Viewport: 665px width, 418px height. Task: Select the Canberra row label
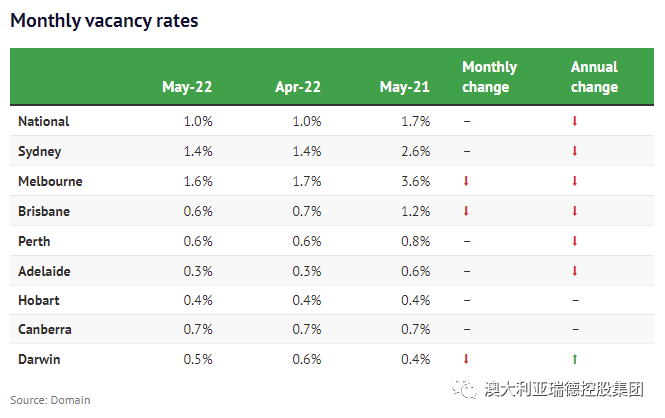45,329
